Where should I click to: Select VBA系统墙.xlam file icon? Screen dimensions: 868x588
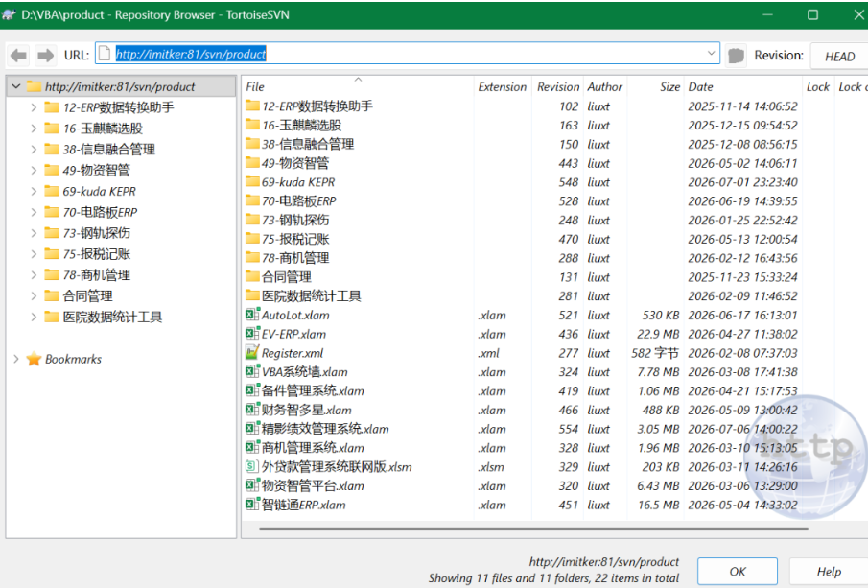(x=252, y=371)
